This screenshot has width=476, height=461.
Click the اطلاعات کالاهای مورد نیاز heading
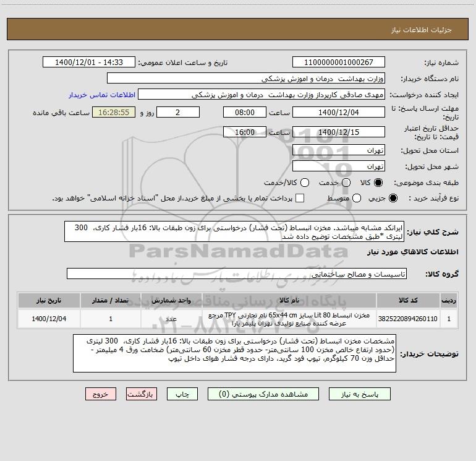[x=412, y=252]
